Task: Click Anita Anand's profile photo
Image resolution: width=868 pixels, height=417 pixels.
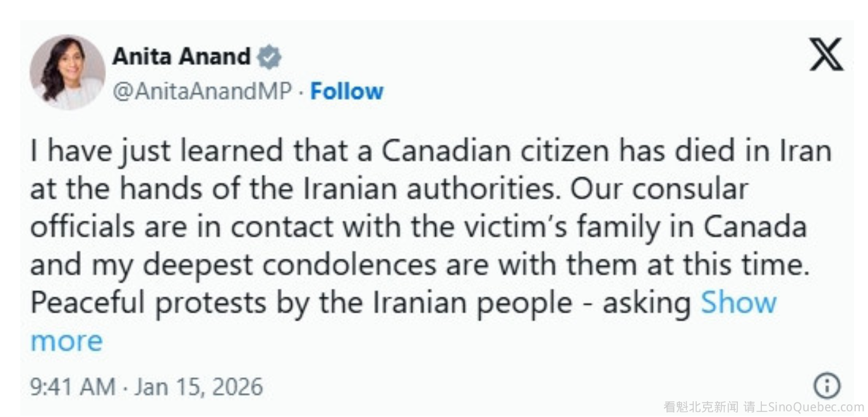Action: (67, 72)
